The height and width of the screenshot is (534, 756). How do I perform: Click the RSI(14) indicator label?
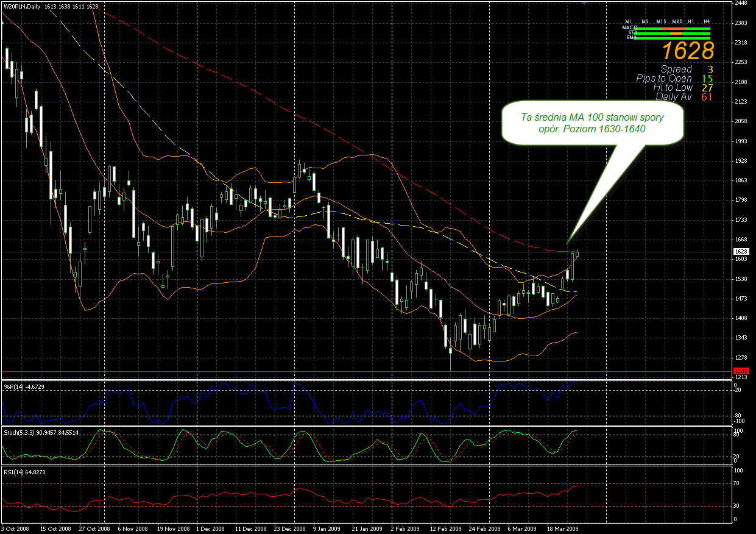point(24,472)
